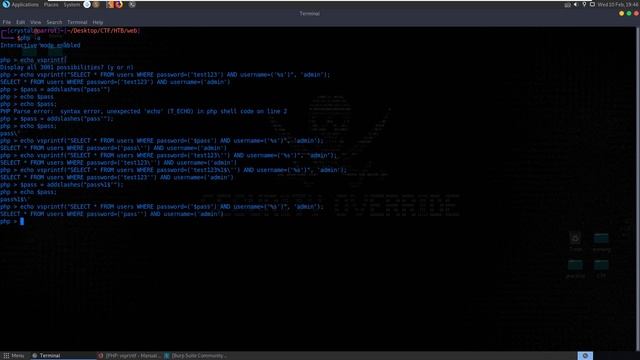640x360 pixels.
Task: Click the last SELECT output with password=('pass'')
Action: coord(112,214)
